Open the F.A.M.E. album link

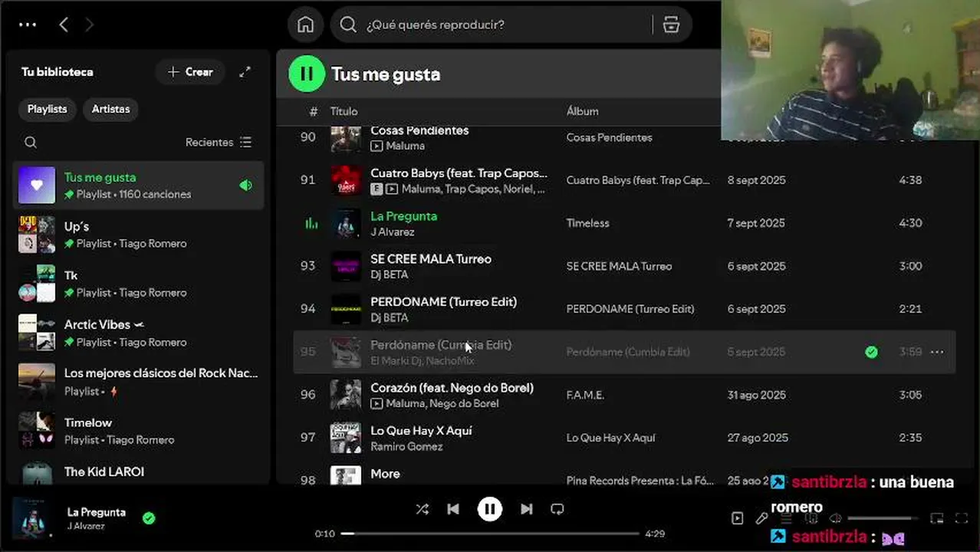pyautogui.click(x=585, y=395)
